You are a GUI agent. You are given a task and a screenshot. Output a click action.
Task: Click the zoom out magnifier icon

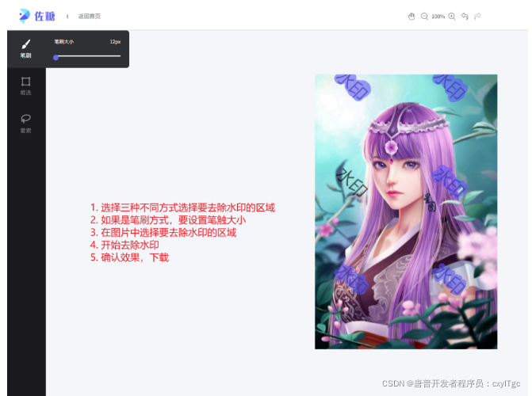coord(424,17)
